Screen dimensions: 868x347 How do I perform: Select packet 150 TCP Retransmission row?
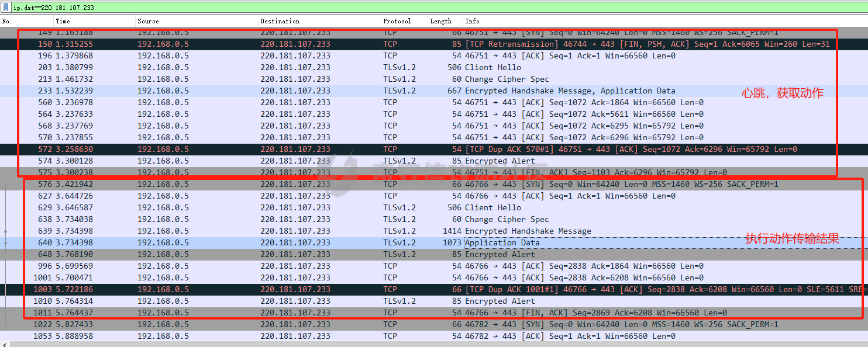tap(434, 44)
